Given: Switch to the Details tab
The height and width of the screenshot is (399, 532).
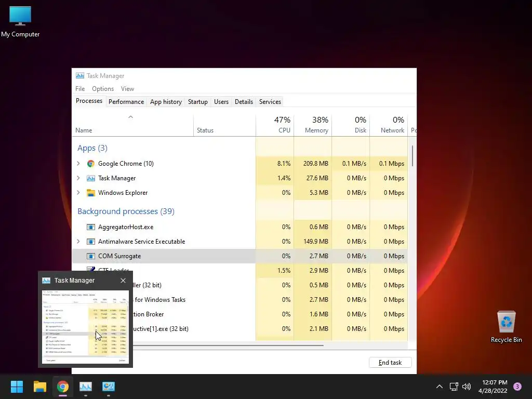Looking at the screenshot, I should point(244,102).
